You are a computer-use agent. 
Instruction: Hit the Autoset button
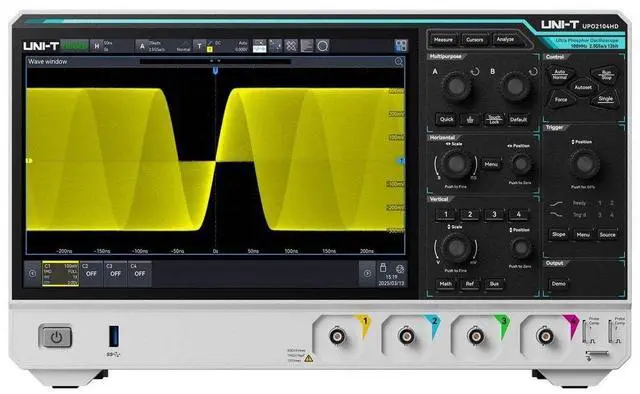(x=583, y=87)
